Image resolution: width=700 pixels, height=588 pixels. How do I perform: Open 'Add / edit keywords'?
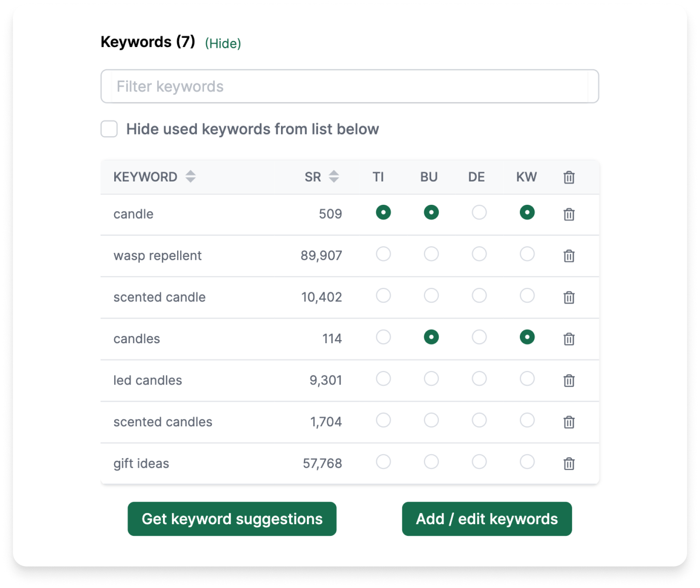click(487, 519)
